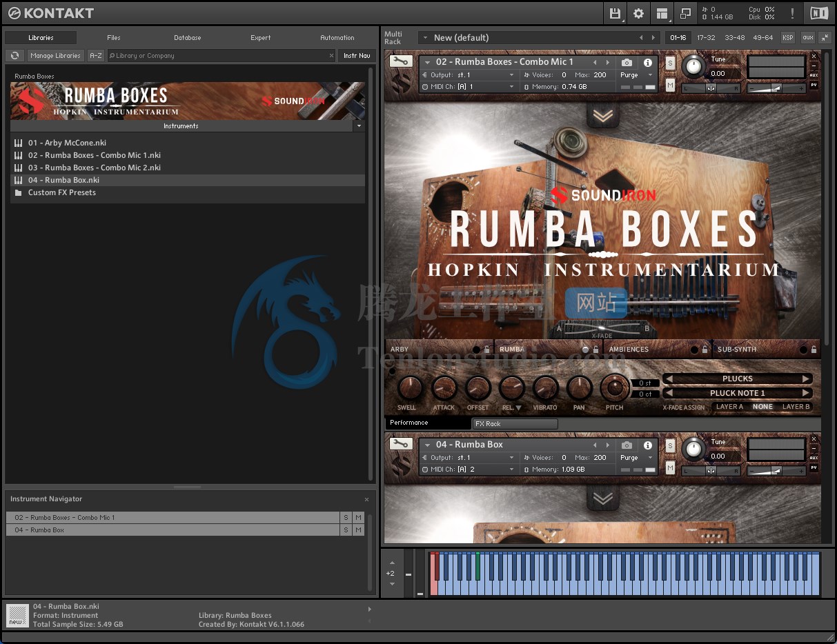Open Multi Rack preset dropdown New (default)
Image resolution: width=837 pixels, height=644 pixels.
pyautogui.click(x=540, y=37)
